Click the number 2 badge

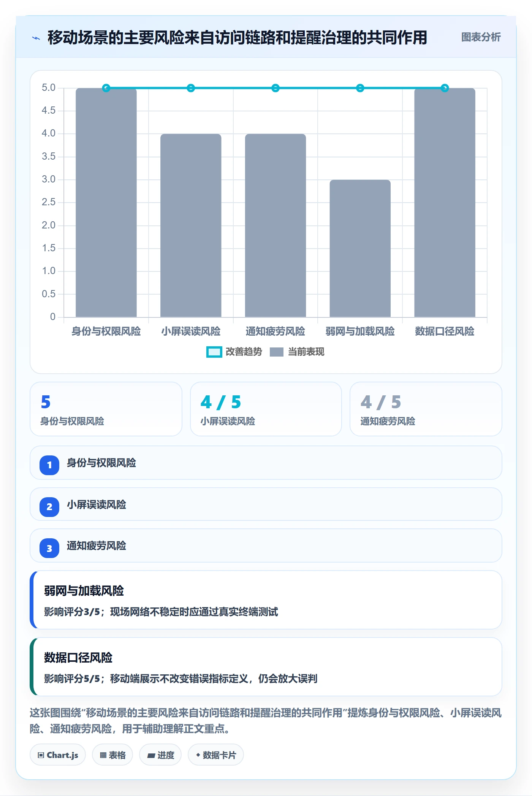49,507
